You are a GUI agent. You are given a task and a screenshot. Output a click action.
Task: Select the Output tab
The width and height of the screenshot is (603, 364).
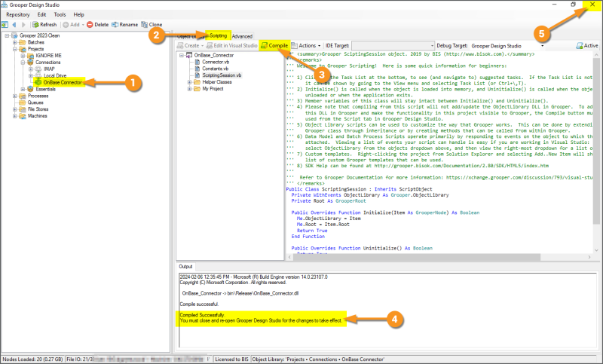click(x=185, y=267)
